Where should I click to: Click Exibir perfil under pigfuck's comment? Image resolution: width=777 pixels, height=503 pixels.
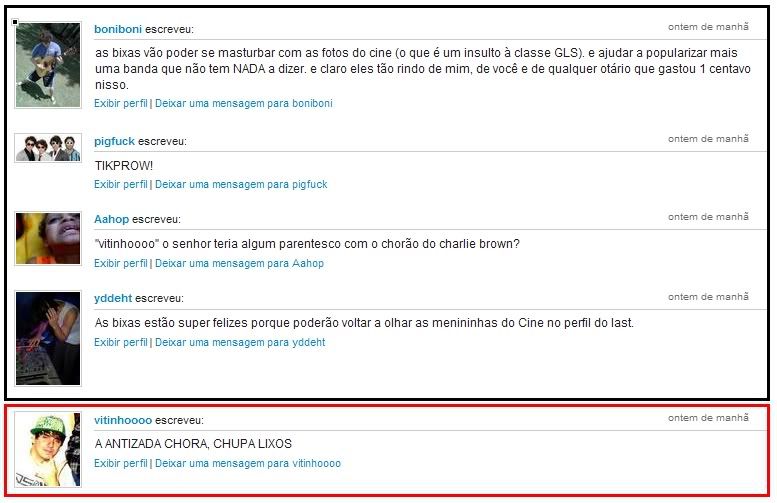(121, 184)
